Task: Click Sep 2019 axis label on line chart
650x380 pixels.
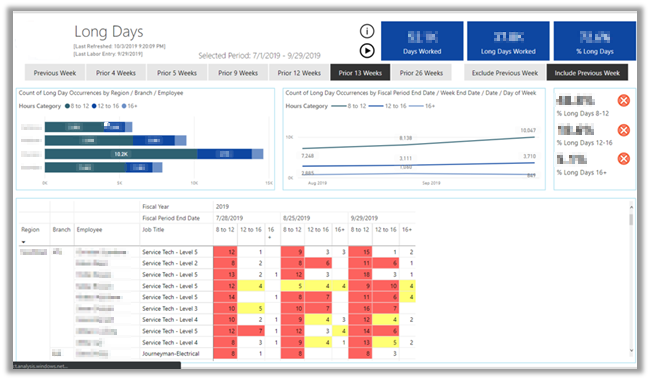Action: pos(431,183)
